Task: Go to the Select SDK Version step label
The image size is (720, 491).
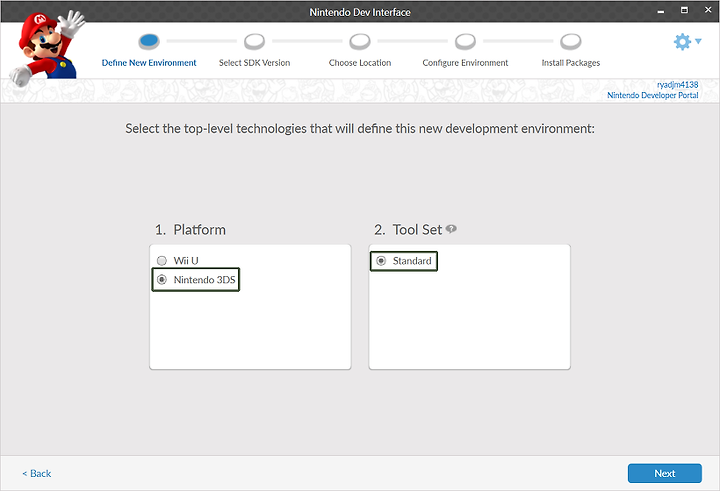Action: click(254, 63)
